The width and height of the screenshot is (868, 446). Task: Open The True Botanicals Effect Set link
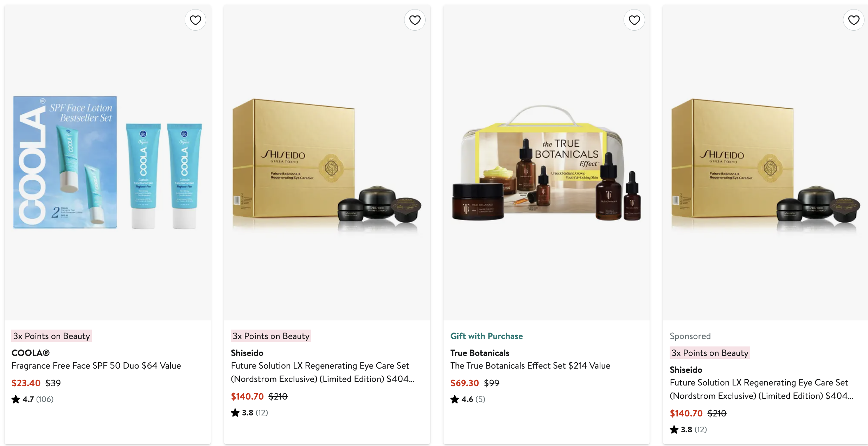530,366
